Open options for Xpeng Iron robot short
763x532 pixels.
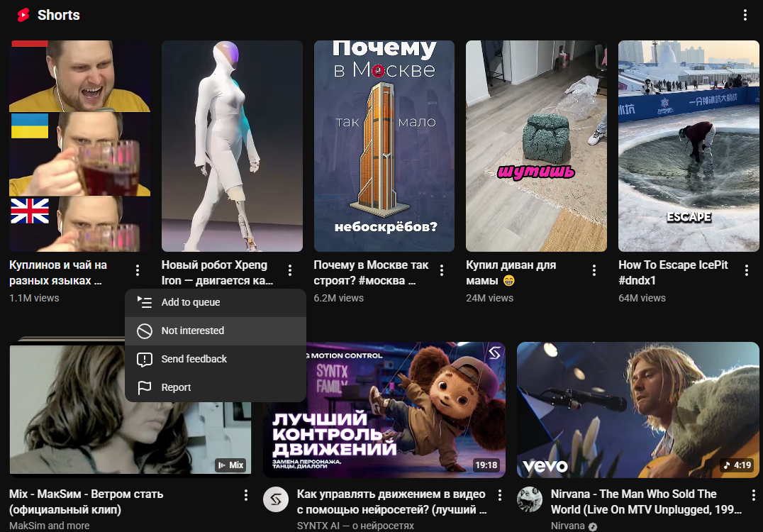coord(289,270)
